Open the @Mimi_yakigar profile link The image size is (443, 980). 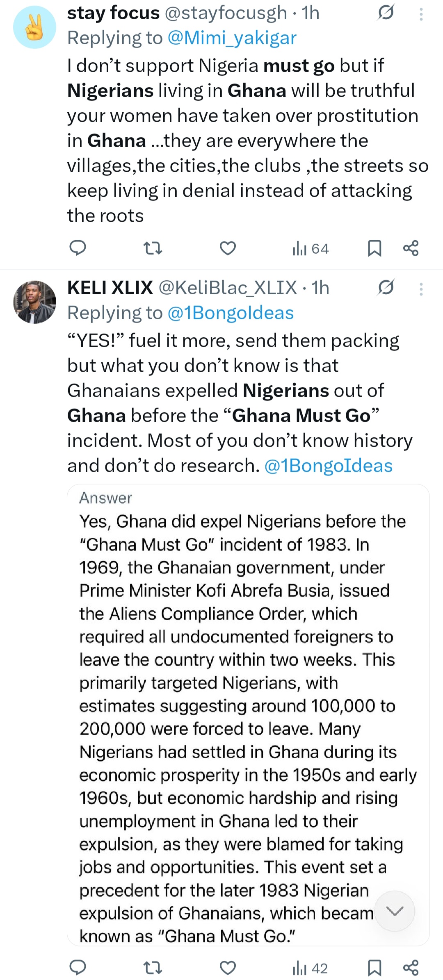click(x=232, y=38)
